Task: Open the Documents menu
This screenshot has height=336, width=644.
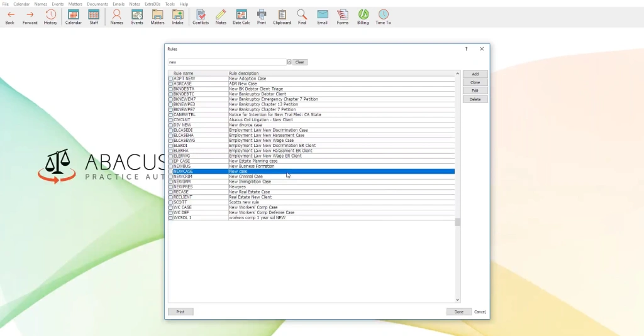Action: (97, 4)
